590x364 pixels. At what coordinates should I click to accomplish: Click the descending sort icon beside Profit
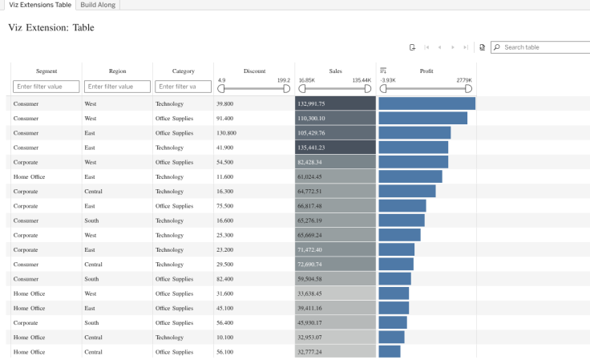pos(383,71)
